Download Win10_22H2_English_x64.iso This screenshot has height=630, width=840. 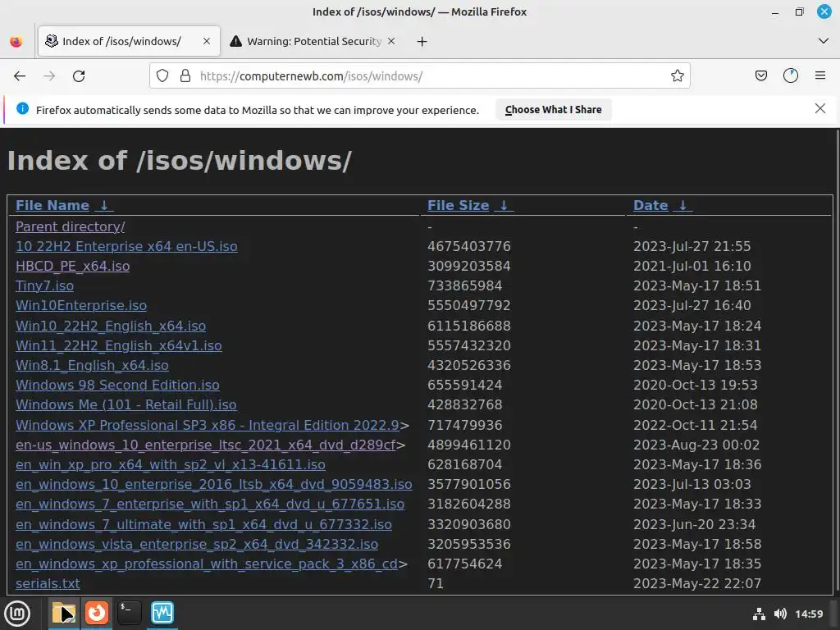(x=111, y=326)
